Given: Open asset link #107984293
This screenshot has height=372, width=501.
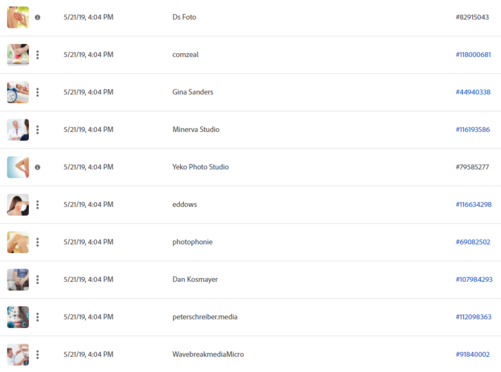Looking at the screenshot, I should [474, 279].
